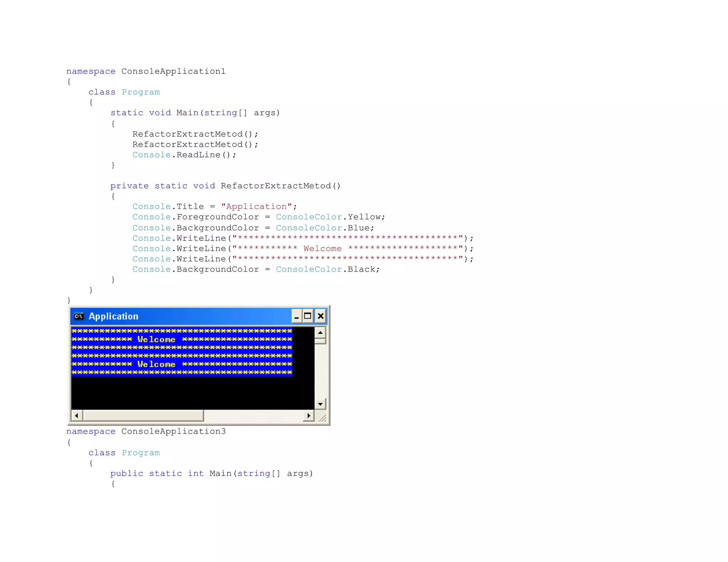728x562 pixels.
Task: Click the Application title bar text
Action: coord(113,316)
